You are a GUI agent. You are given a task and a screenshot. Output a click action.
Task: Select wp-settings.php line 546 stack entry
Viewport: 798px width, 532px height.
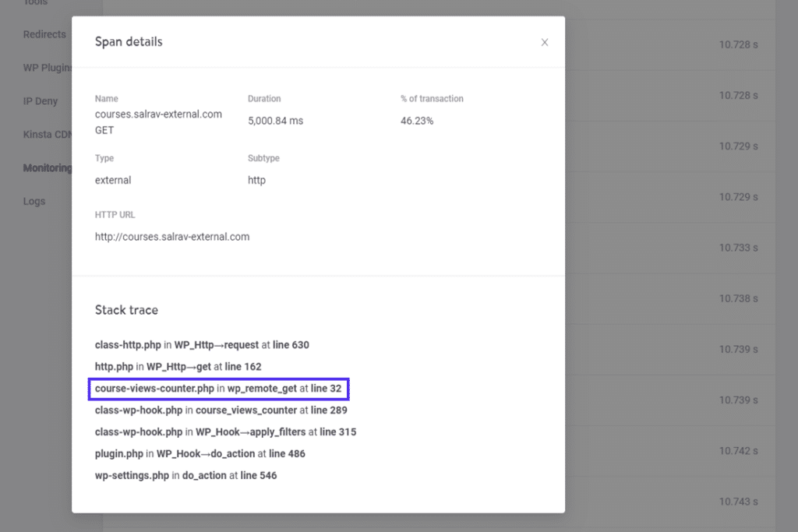[185, 475]
